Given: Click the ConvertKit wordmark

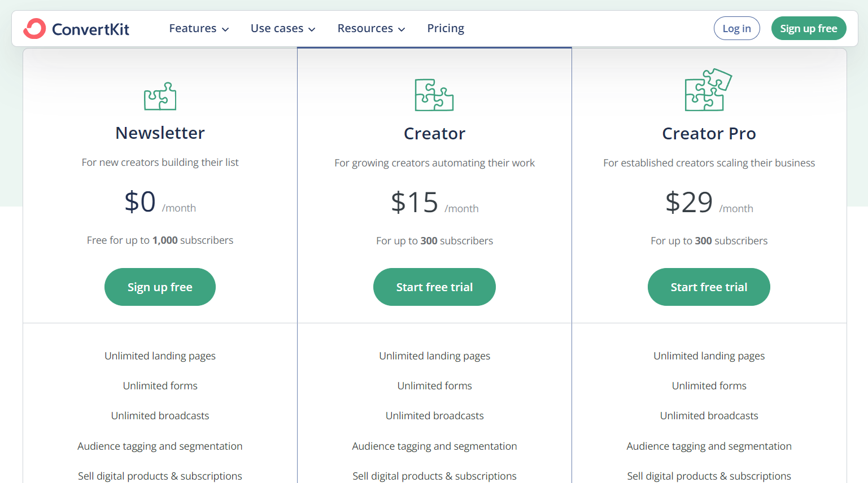Looking at the screenshot, I should tap(90, 29).
